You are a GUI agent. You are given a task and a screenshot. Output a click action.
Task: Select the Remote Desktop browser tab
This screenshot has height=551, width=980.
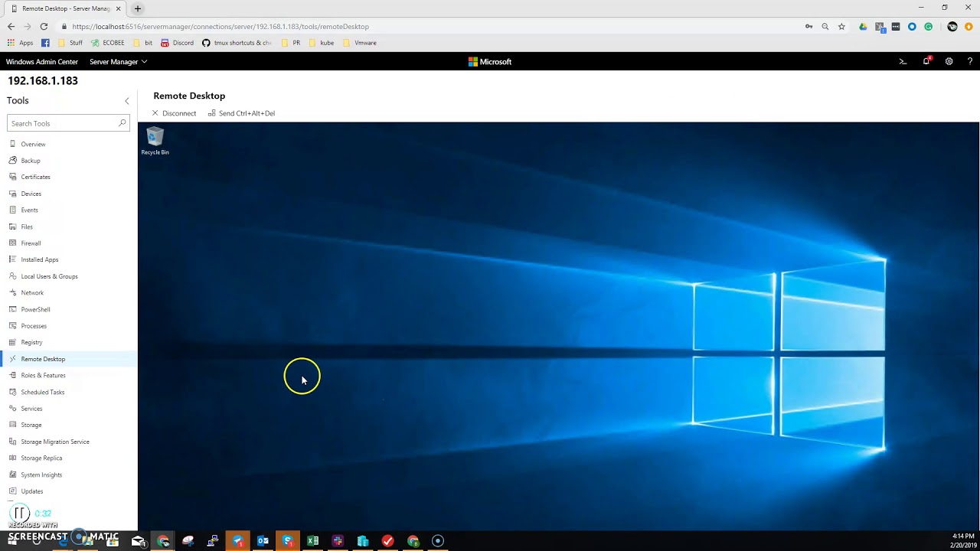(x=64, y=8)
